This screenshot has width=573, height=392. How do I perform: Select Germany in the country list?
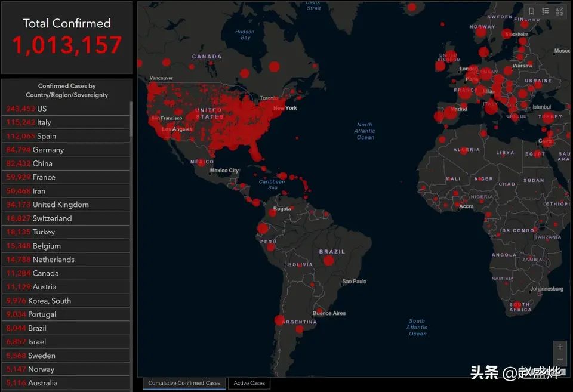pos(66,150)
